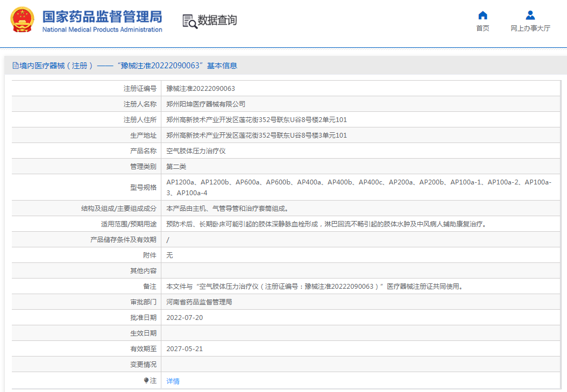Click the lightbulb icon beside 注
567x392 pixels.
(146, 380)
